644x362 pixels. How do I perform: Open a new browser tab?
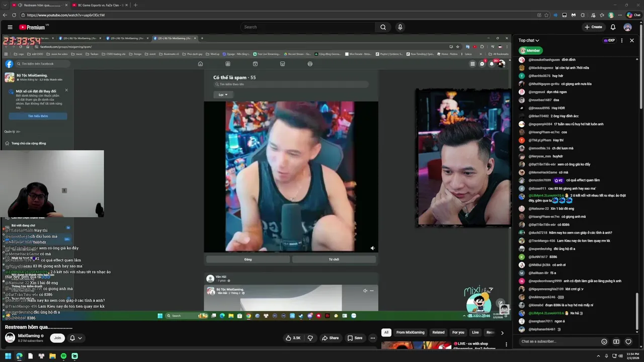[135, 5]
